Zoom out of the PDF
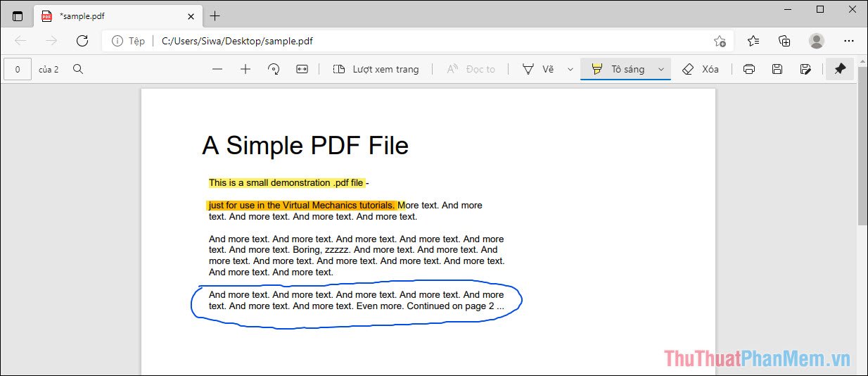The image size is (868, 376). [x=217, y=69]
